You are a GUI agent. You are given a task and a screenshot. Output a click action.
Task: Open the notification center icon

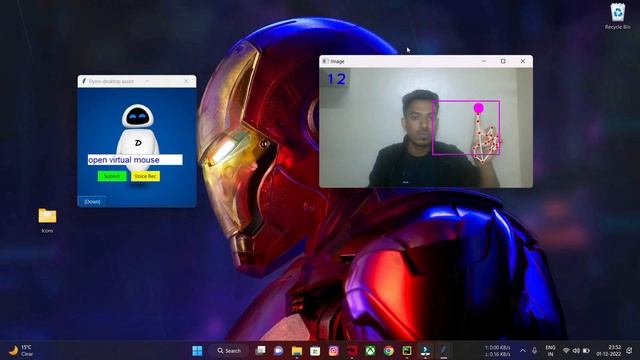(x=629, y=351)
